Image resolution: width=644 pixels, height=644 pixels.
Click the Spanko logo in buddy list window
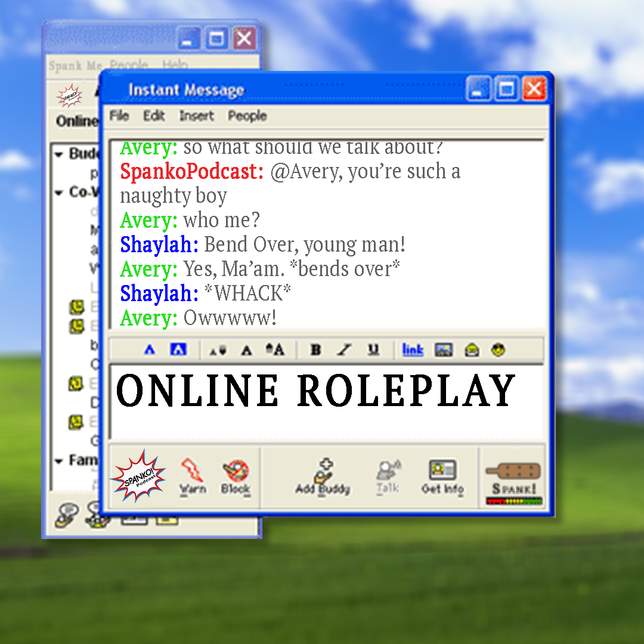(x=69, y=95)
